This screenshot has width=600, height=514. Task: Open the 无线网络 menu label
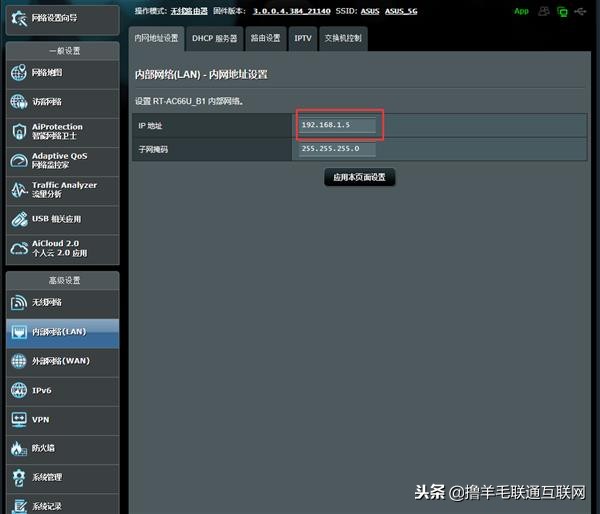click(47, 302)
